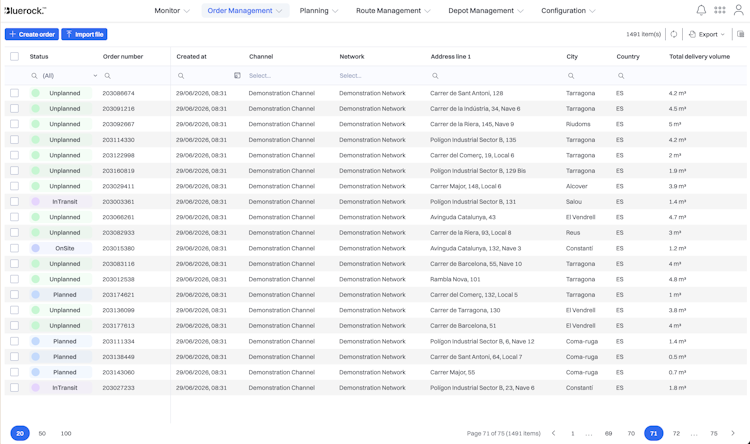Click search icon in Address line 1 filter
The width and height of the screenshot is (750, 444).
[x=435, y=76]
